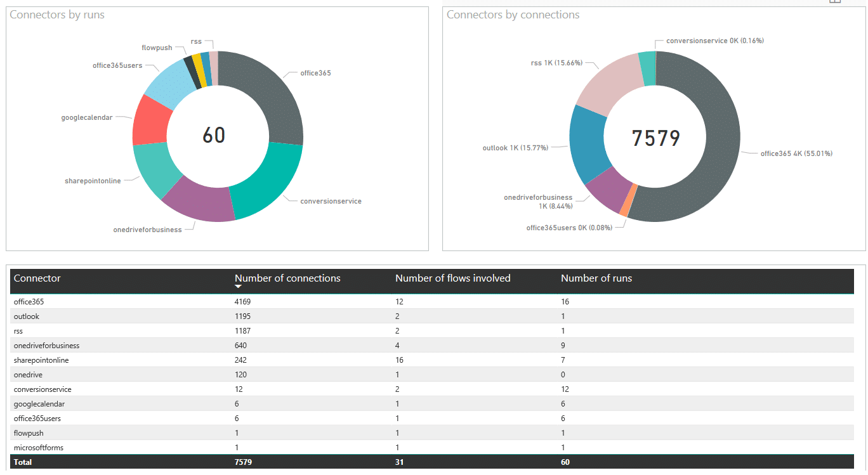Select sharepointonline row in connector table
This screenshot has width=868, height=475.
[x=431, y=360]
